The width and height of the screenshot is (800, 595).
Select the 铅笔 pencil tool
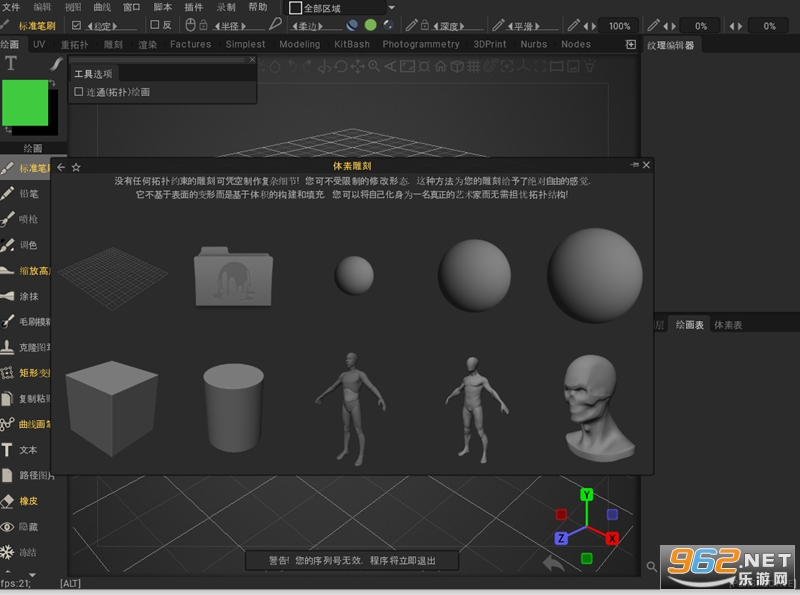point(26,193)
